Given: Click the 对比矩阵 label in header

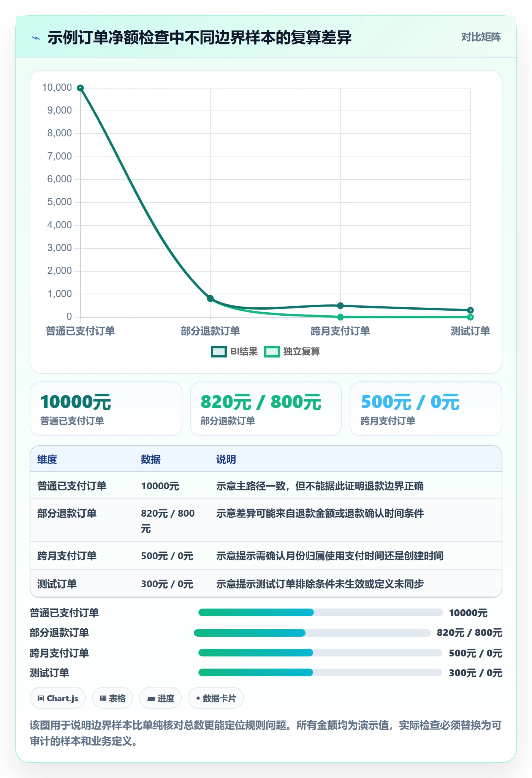Looking at the screenshot, I should [481, 37].
